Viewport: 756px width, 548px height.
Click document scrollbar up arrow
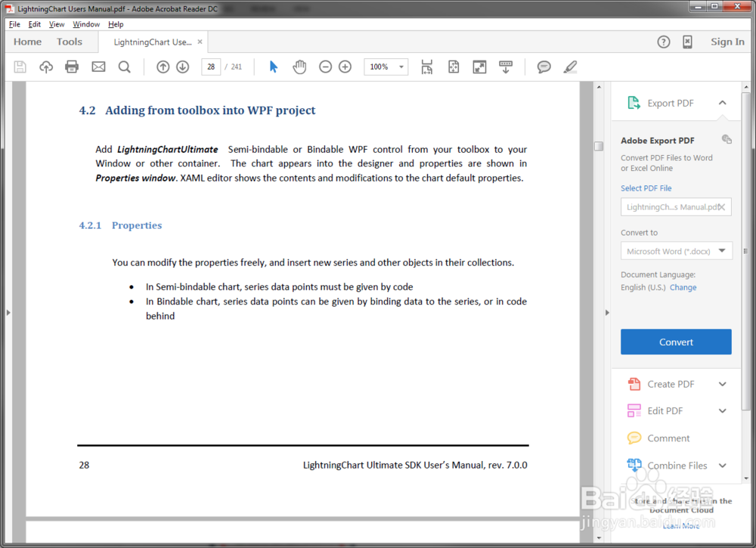tap(599, 87)
